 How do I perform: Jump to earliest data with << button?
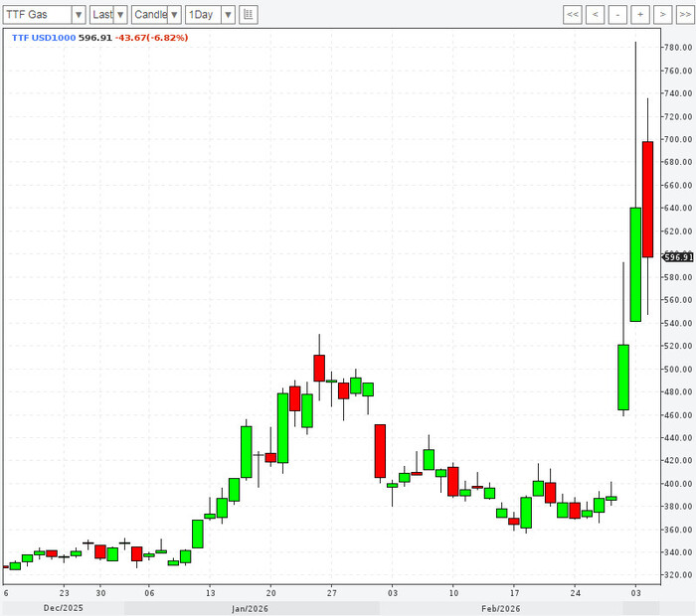[x=572, y=15]
